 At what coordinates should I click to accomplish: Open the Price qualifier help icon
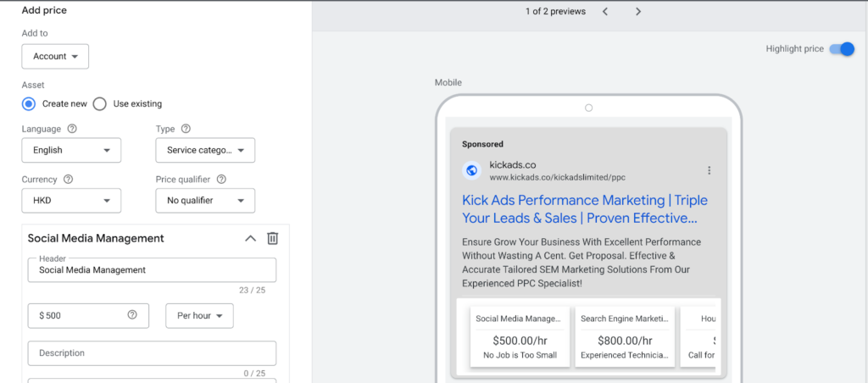pyautogui.click(x=221, y=180)
